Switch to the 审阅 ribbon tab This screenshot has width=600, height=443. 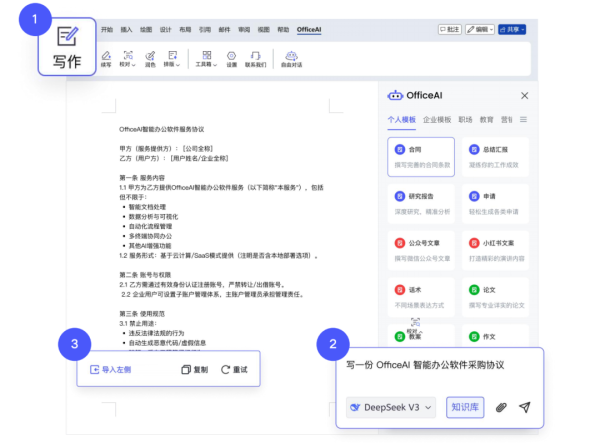tap(244, 29)
